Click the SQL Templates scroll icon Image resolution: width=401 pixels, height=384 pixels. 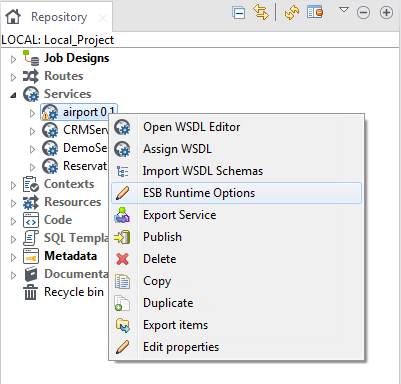[x=31, y=238]
